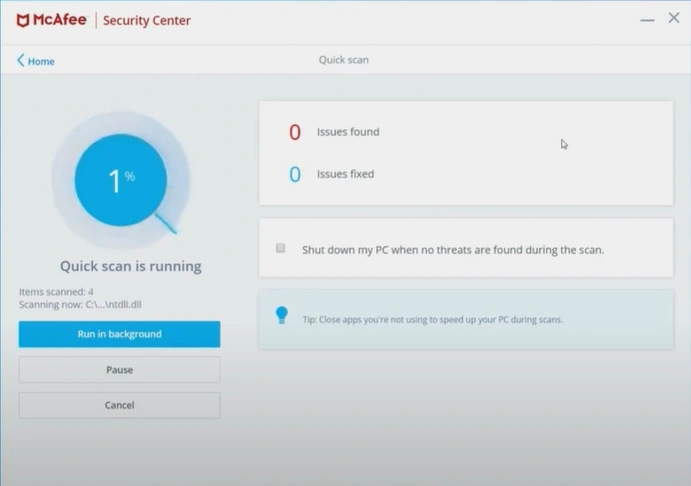Click the 'Items scanned: 4' text
Screen dimensions: 691x486
tap(56, 292)
